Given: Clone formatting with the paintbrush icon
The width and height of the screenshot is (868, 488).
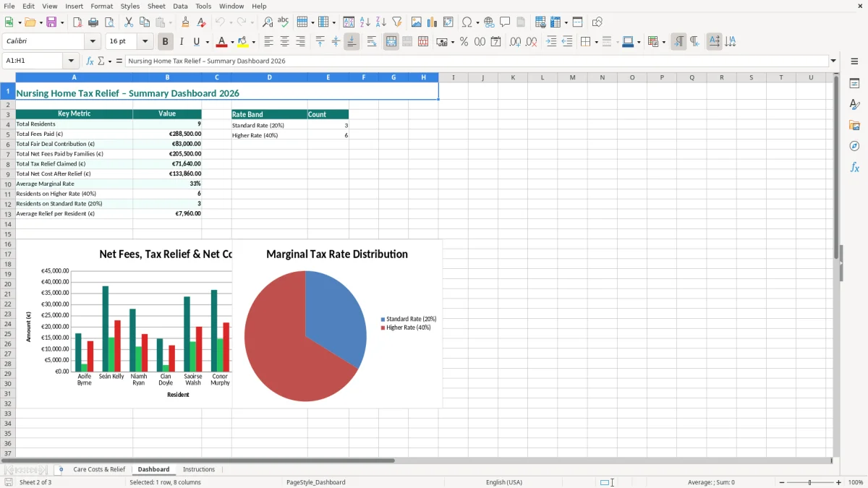Looking at the screenshot, I should tap(186, 22).
